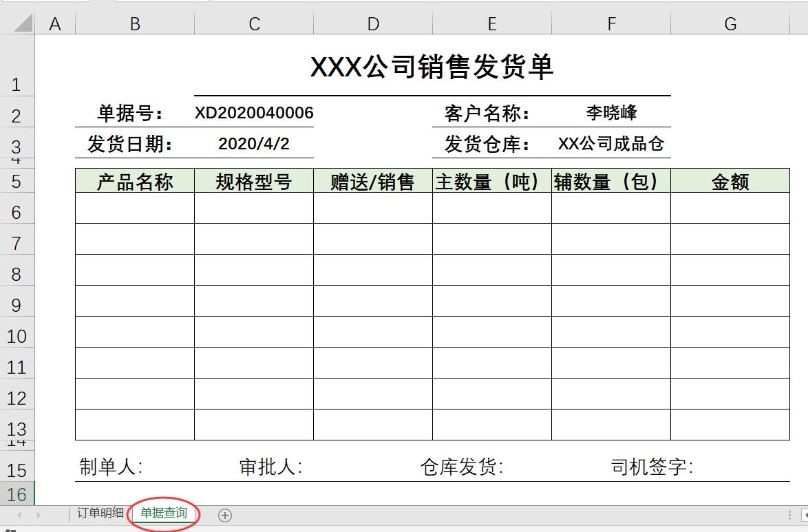Click the 发货日期 label cell
808x532 pixels.
135,142
